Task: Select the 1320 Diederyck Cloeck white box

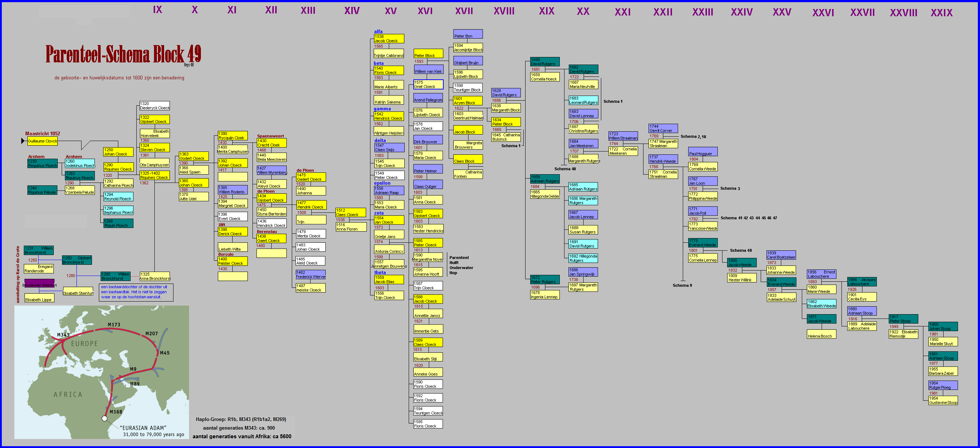Action: 154,106
